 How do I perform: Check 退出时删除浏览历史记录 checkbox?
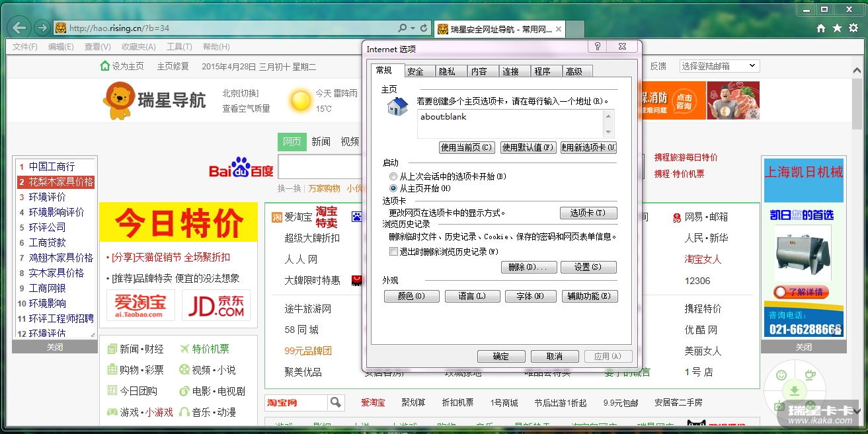point(394,252)
